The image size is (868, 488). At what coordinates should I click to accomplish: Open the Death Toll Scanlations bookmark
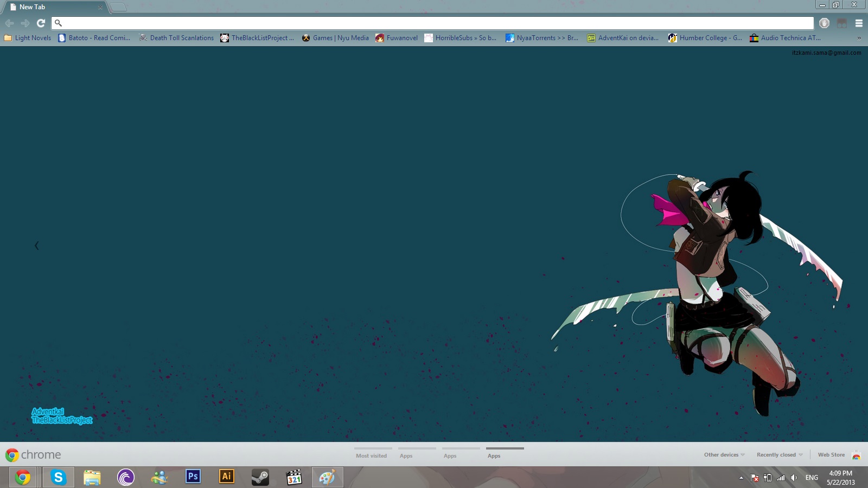pos(176,38)
